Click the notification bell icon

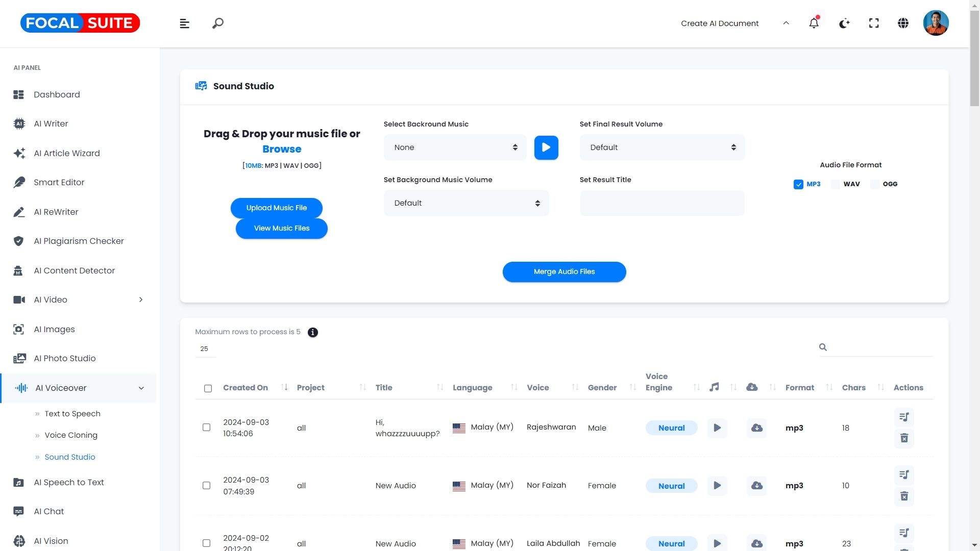point(814,23)
